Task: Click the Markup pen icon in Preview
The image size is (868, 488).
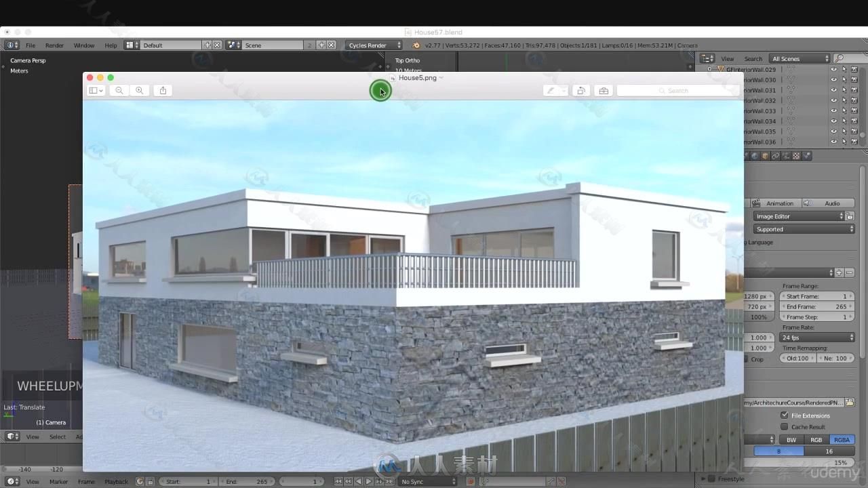Action: pos(551,90)
